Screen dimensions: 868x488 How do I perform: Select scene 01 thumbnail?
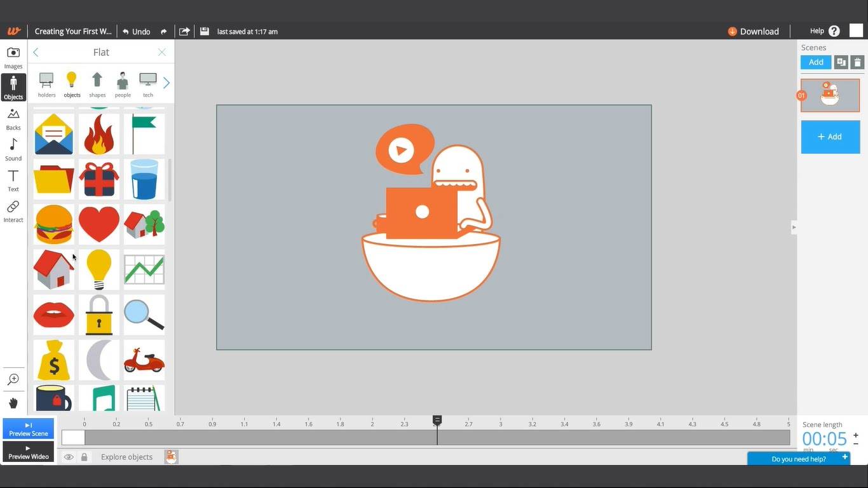[830, 95]
